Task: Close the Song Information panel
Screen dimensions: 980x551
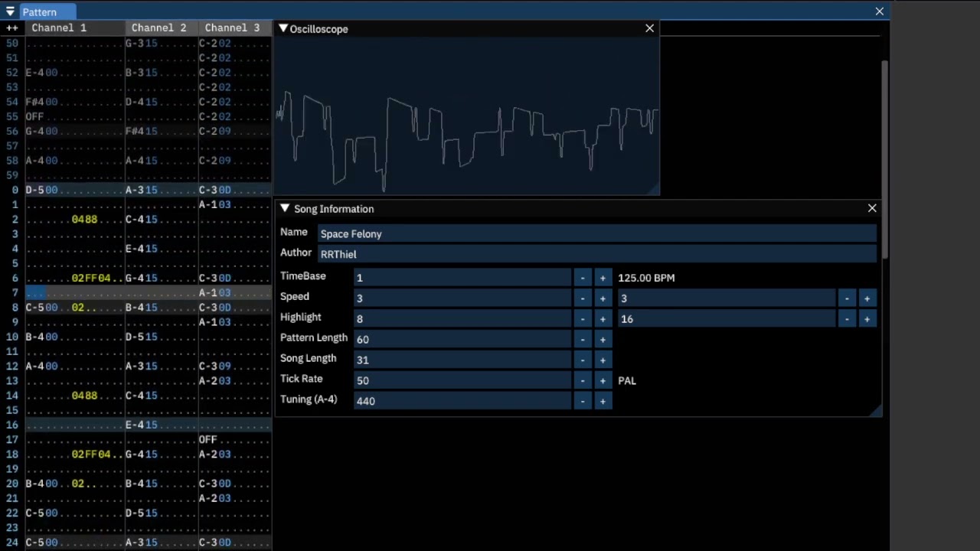Action: pos(871,208)
